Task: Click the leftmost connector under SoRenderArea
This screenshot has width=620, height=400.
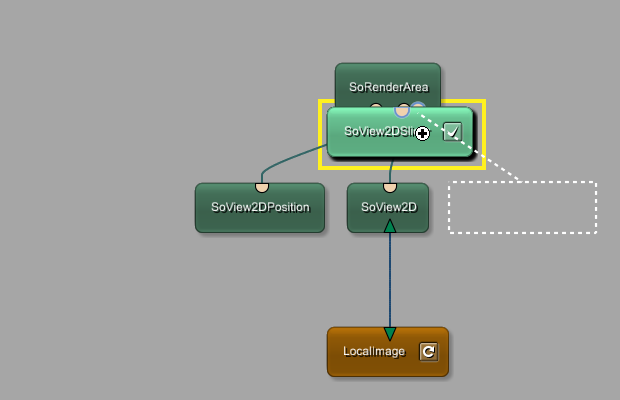Action: tap(376, 106)
